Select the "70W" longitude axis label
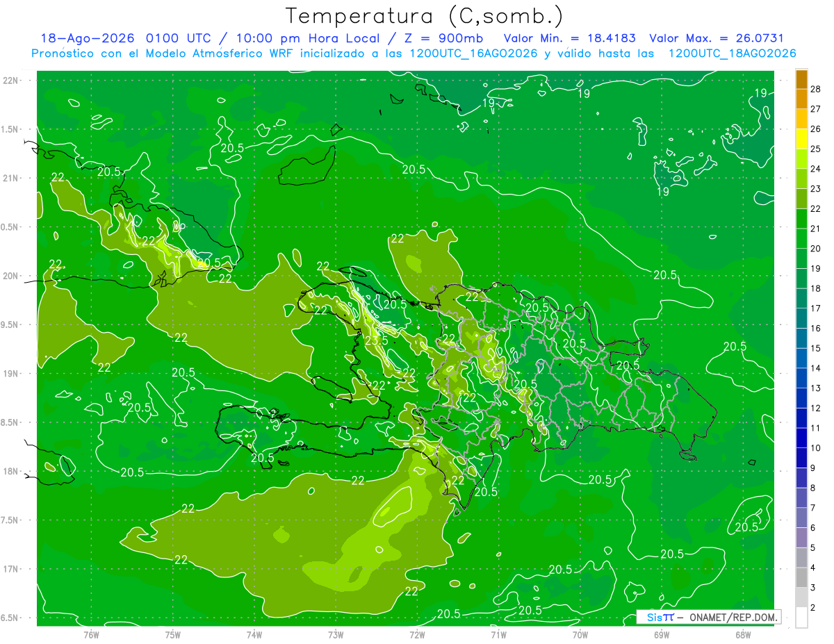Screen dimensions: 834x644 (x=580, y=635)
